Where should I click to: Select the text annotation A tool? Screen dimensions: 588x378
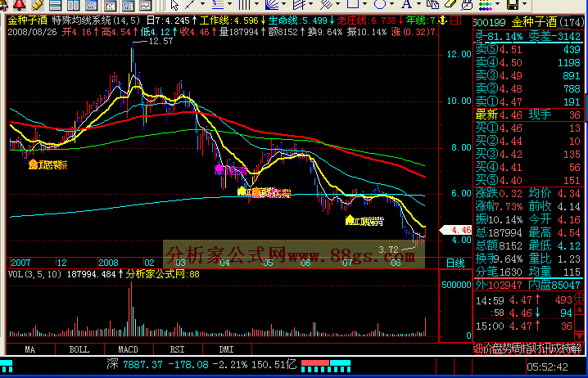pyautogui.click(x=406, y=4)
